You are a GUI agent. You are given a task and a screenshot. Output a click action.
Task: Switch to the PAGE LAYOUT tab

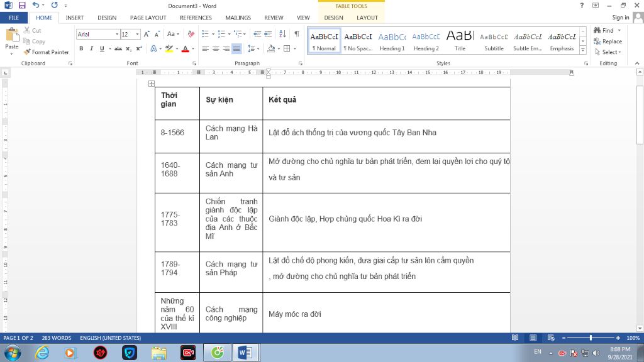pyautogui.click(x=148, y=18)
